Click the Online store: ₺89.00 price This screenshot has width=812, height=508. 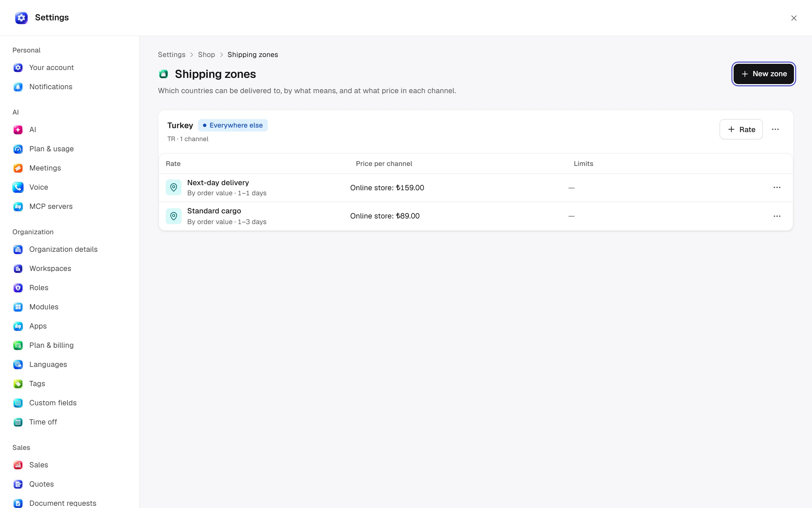tap(385, 216)
